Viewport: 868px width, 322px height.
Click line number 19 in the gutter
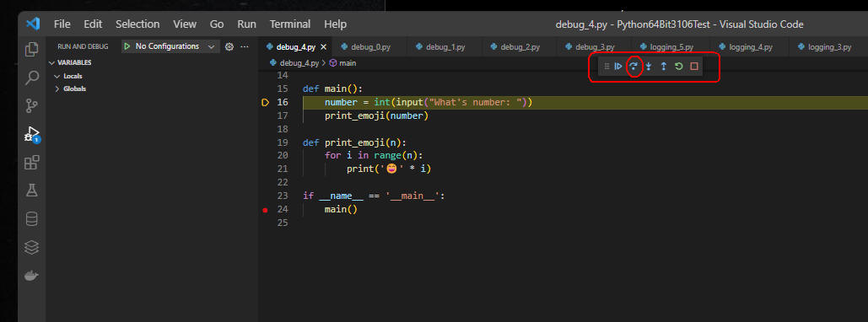[283, 142]
